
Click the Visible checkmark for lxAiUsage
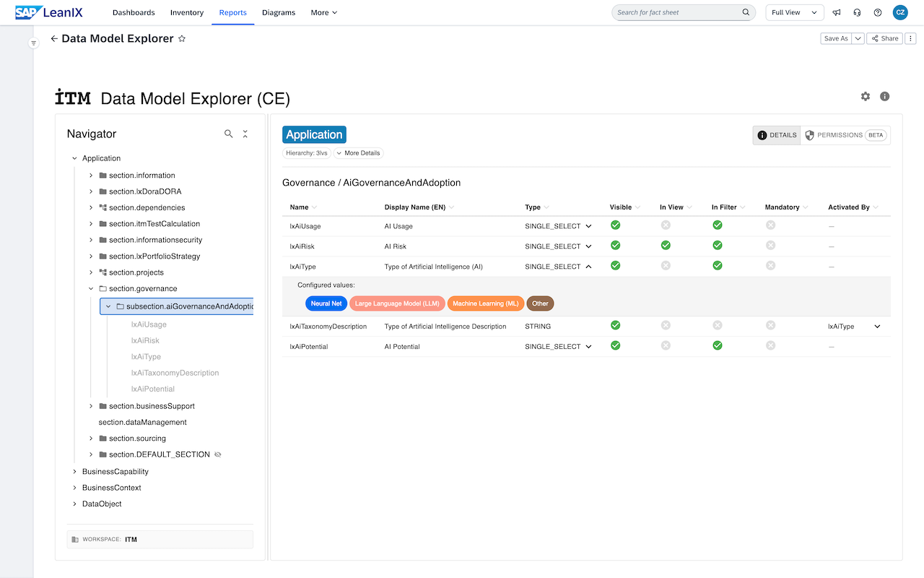click(616, 225)
